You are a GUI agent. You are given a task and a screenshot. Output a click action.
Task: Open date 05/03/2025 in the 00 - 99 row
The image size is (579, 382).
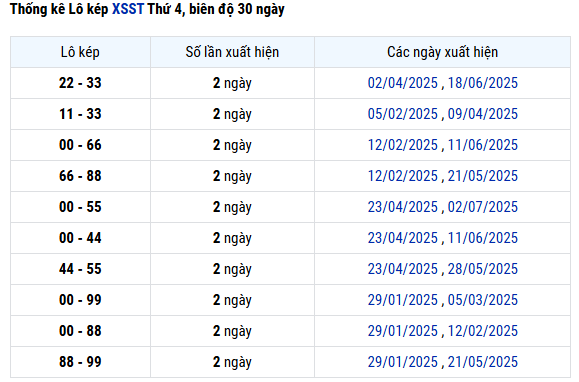click(x=483, y=300)
